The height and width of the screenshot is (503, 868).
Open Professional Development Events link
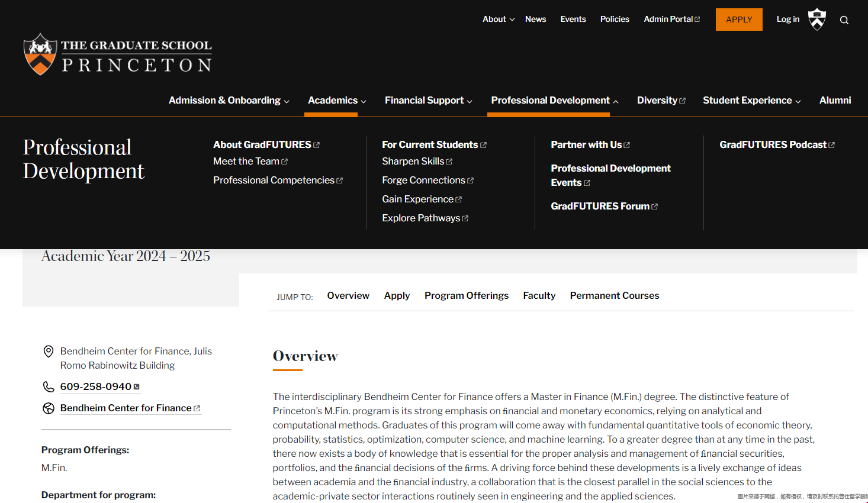point(610,176)
